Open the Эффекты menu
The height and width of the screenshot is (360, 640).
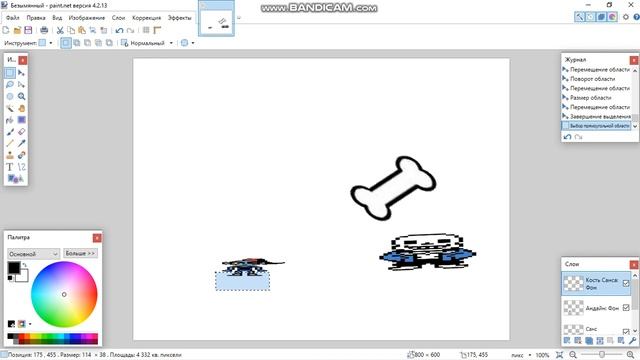click(x=179, y=18)
